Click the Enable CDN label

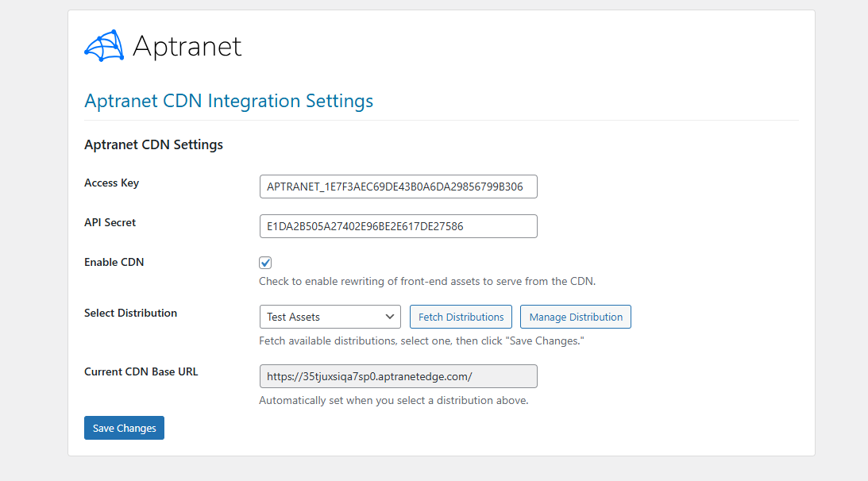[x=114, y=263]
